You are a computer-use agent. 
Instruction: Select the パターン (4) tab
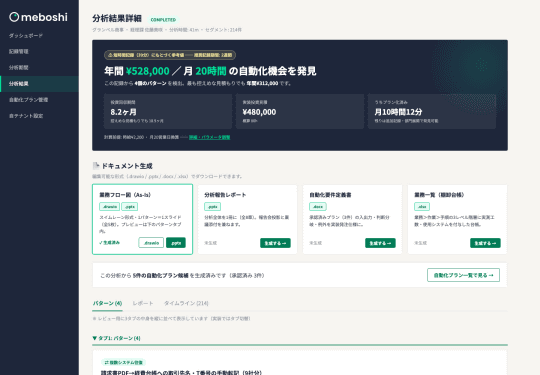107,303
